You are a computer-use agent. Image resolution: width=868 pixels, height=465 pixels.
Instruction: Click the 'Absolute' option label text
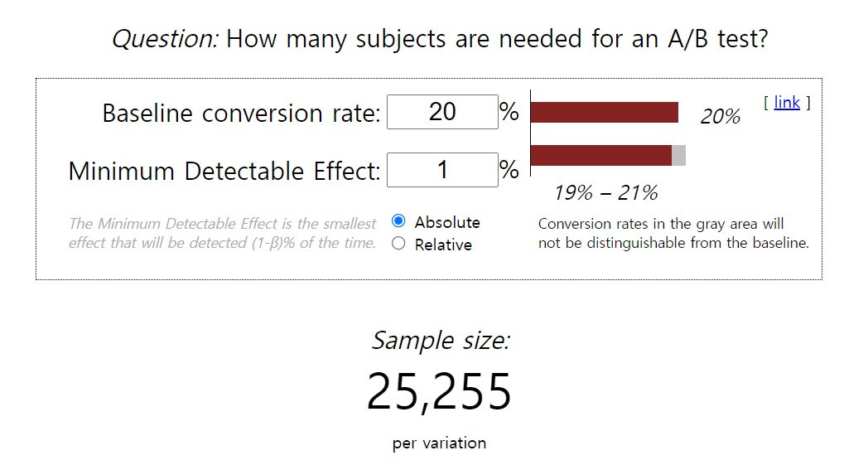[x=447, y=222]
